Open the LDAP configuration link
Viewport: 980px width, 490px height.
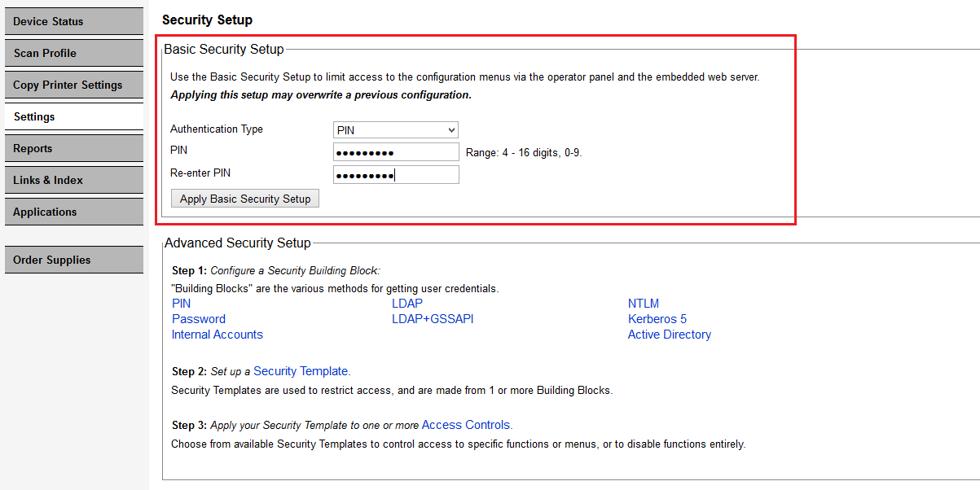tap(407, 303)
